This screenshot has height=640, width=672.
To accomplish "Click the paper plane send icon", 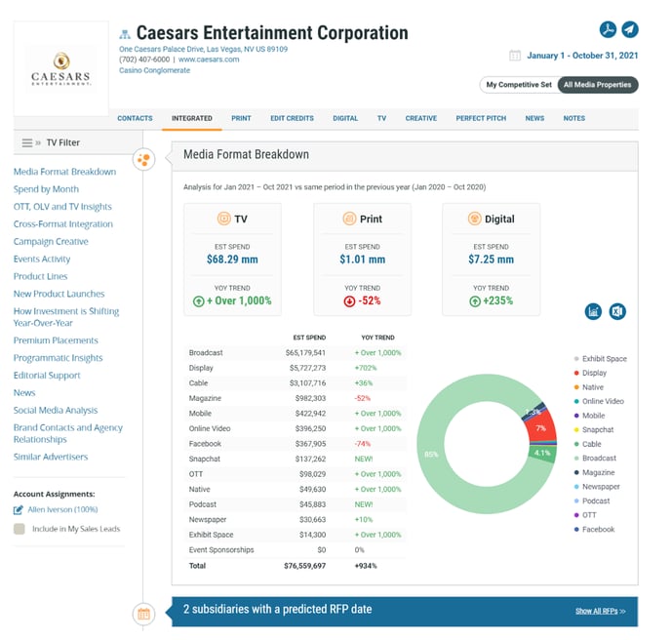I will (x=630, y=29).
